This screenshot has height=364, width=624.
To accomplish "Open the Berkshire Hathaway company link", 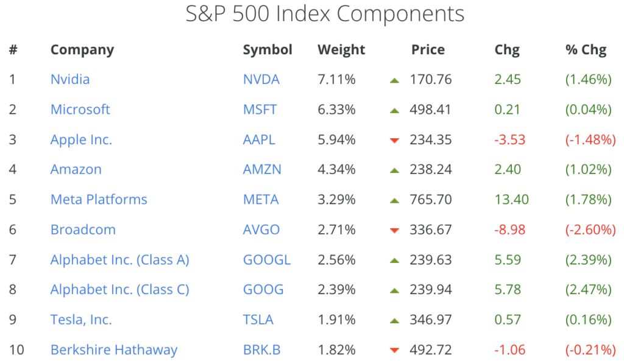I will point(114,350).
